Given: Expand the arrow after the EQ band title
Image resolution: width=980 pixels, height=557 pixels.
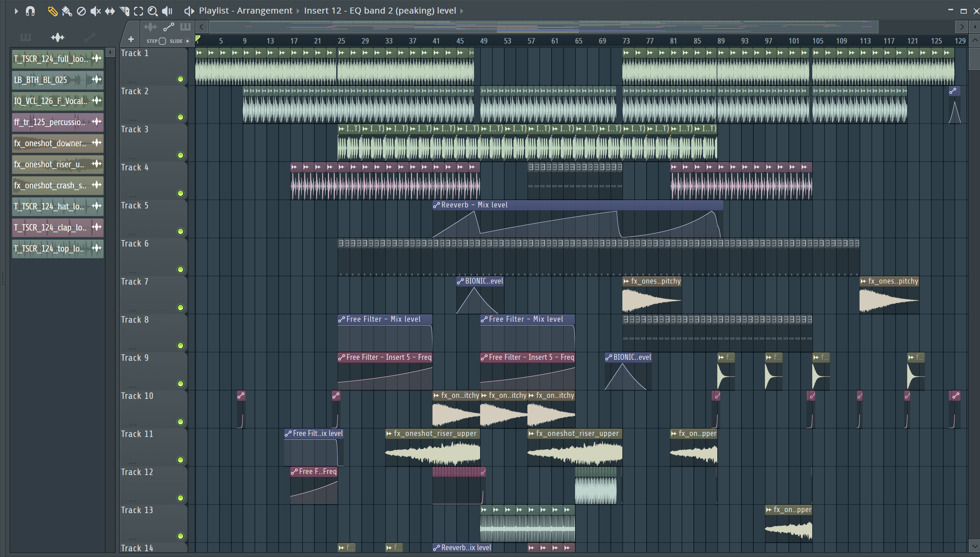Looking at the screenshot, I should [x=462, y=11].
